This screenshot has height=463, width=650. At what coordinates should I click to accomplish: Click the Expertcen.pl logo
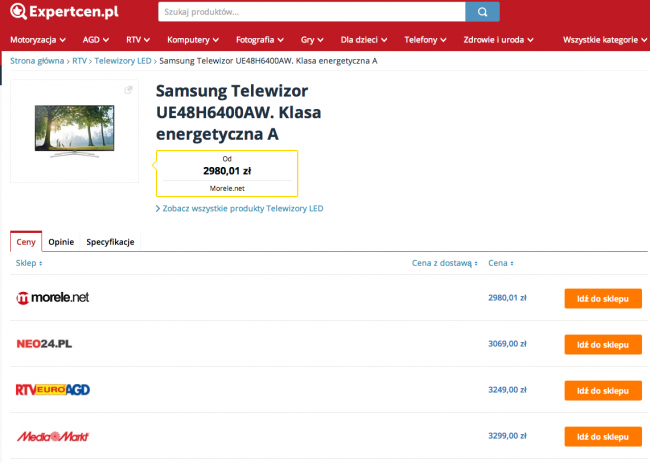[64, 12]
